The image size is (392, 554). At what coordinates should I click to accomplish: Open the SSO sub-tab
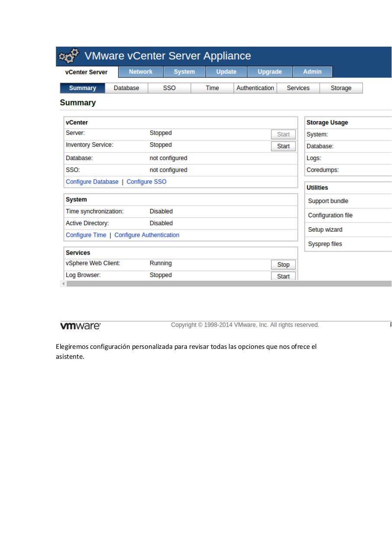pyautogui.click(x=169, y=87)
